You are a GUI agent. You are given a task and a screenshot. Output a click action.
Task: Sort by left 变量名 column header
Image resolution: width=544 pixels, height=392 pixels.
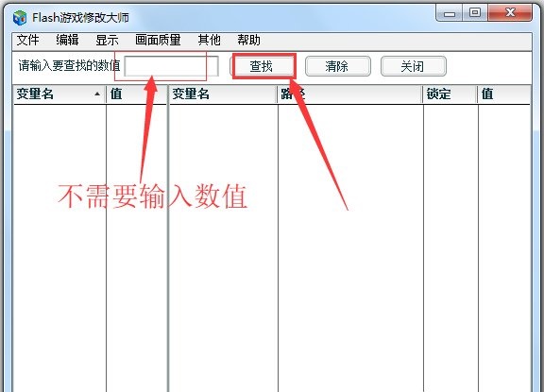59,94
